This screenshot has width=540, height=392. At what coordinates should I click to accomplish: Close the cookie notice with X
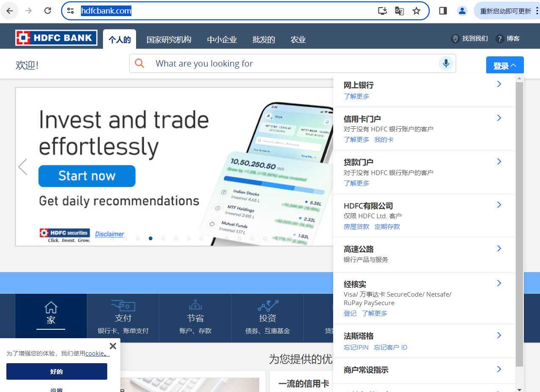(112, 346)
